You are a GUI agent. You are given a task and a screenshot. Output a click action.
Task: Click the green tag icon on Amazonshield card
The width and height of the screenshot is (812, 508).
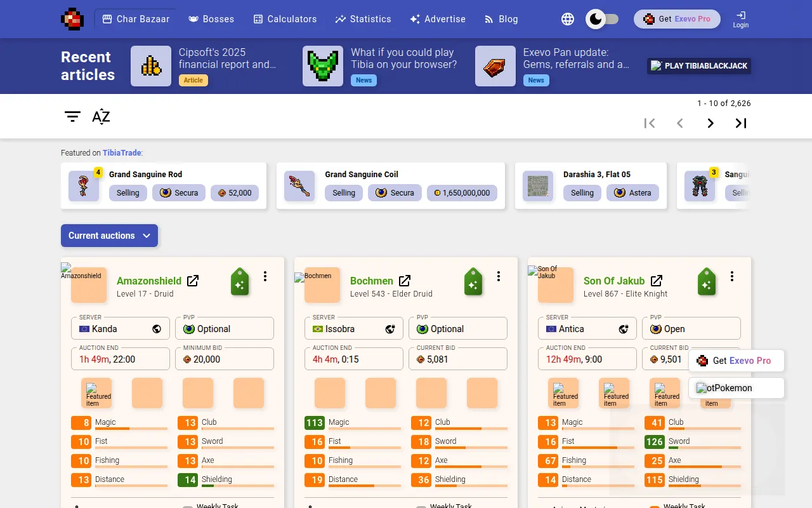240,282
